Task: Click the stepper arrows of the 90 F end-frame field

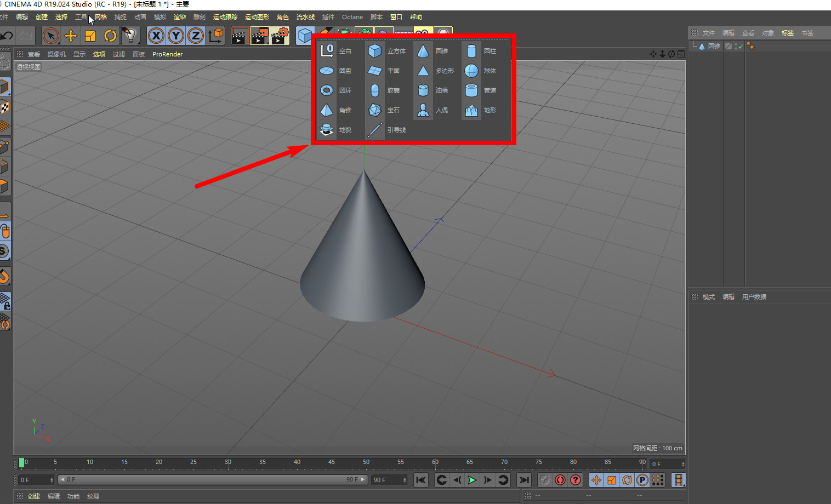Action: (405, 480)
